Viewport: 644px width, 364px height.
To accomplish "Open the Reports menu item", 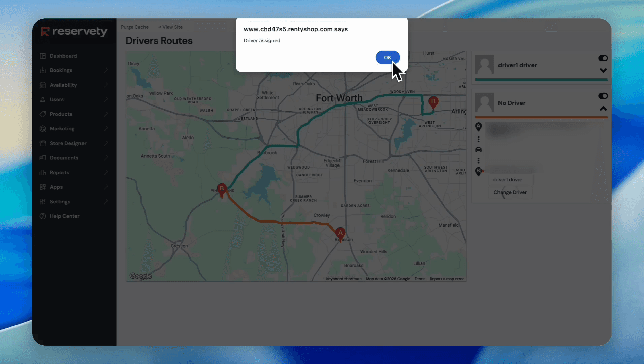I will [74, 172].
